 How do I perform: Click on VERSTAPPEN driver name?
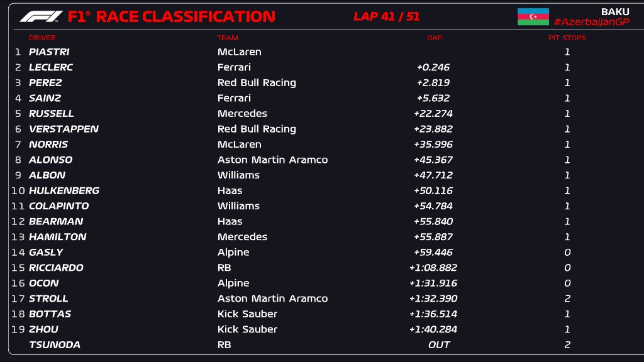(x=64, y=129)
